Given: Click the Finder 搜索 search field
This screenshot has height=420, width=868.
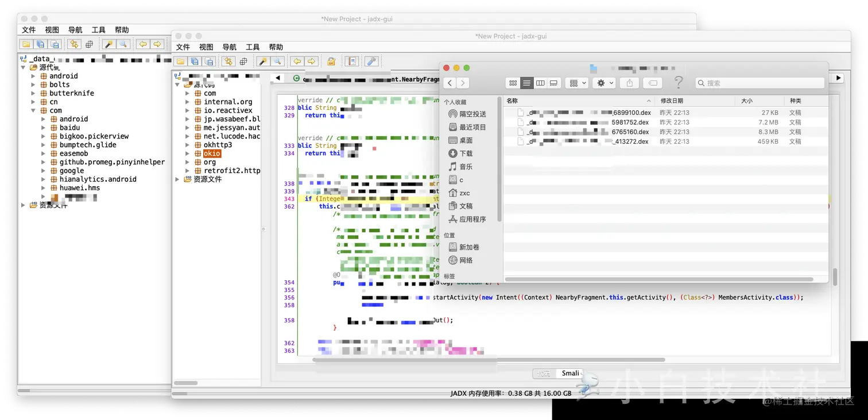Looking at the screenshot, I should pos(759,83).
